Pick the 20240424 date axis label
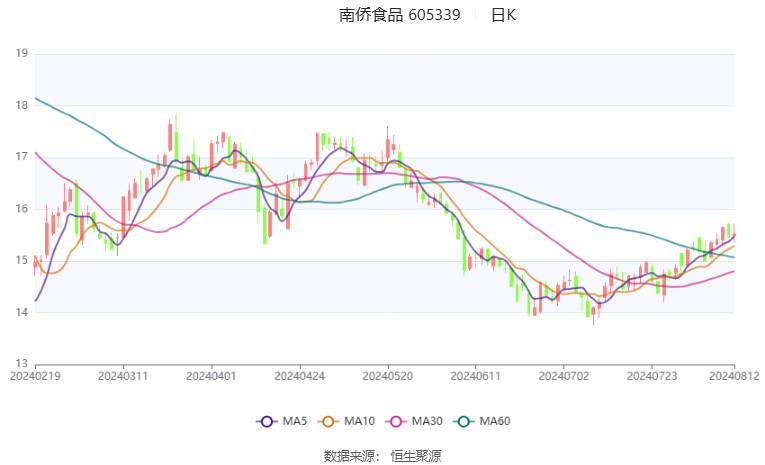The width and height of the screenshot is (765, 465). click(299, 377)
